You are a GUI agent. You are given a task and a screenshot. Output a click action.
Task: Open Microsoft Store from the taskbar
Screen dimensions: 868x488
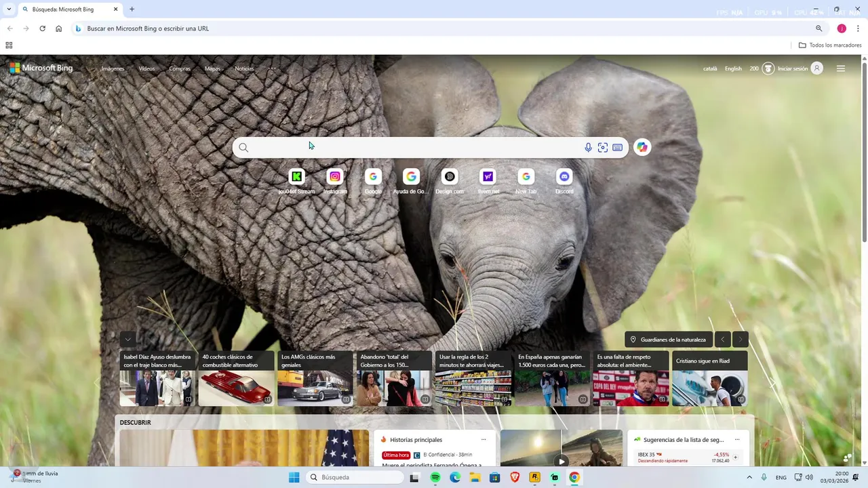pyautogui.click(x=495, y=478)
